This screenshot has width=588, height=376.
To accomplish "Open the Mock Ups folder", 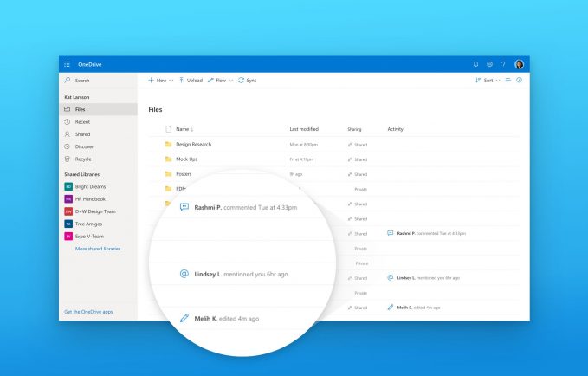I will (187, 159).
